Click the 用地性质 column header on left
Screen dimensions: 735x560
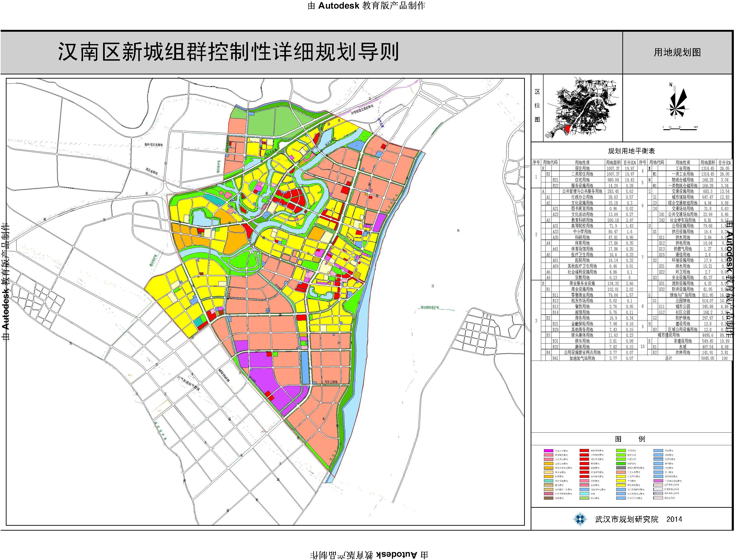[582, 163]
